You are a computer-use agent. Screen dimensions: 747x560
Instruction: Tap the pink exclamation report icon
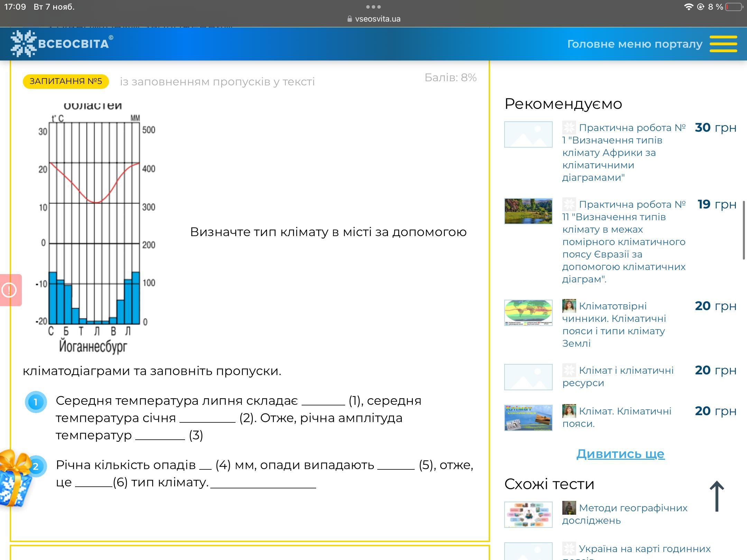point(9,290)
